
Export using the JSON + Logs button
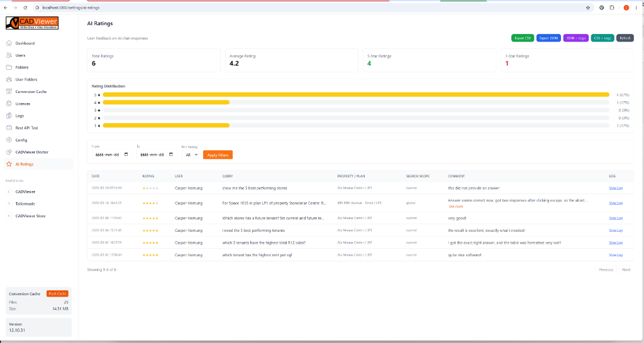(576, 38)
